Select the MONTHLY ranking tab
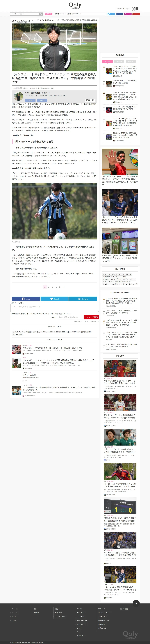Viewport: 150px width, 644px height. coord(131,61)
